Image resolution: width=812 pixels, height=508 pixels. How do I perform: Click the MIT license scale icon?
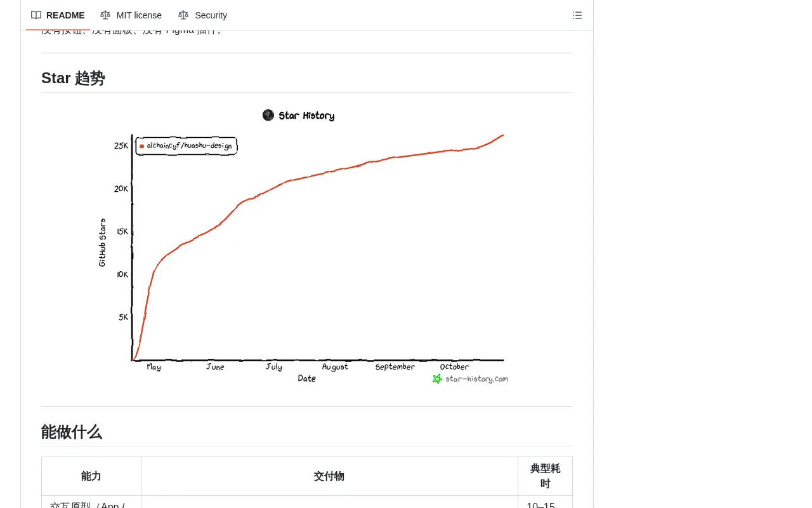[x=105, y=15]
